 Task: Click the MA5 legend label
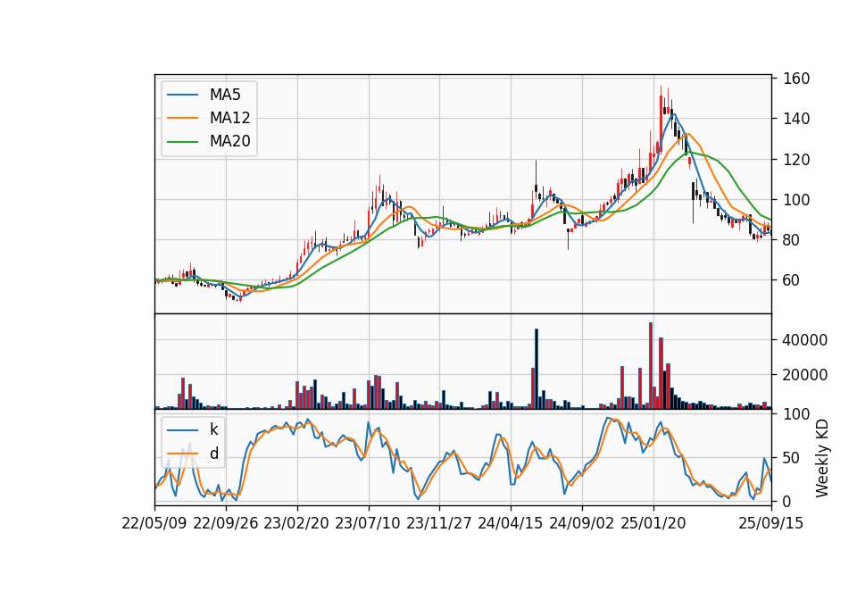[x=225, y=95]
